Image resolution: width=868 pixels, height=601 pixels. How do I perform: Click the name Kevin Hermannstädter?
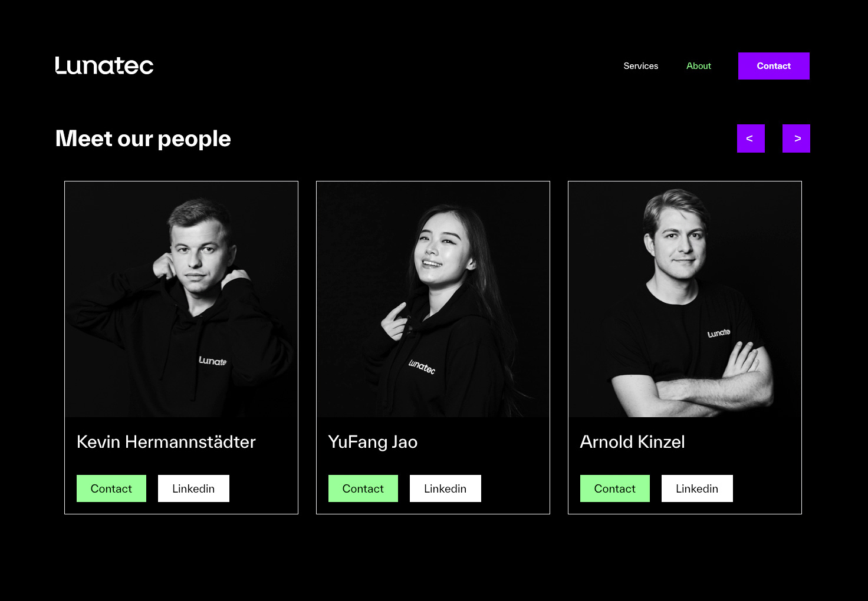[x=166, y=442]
